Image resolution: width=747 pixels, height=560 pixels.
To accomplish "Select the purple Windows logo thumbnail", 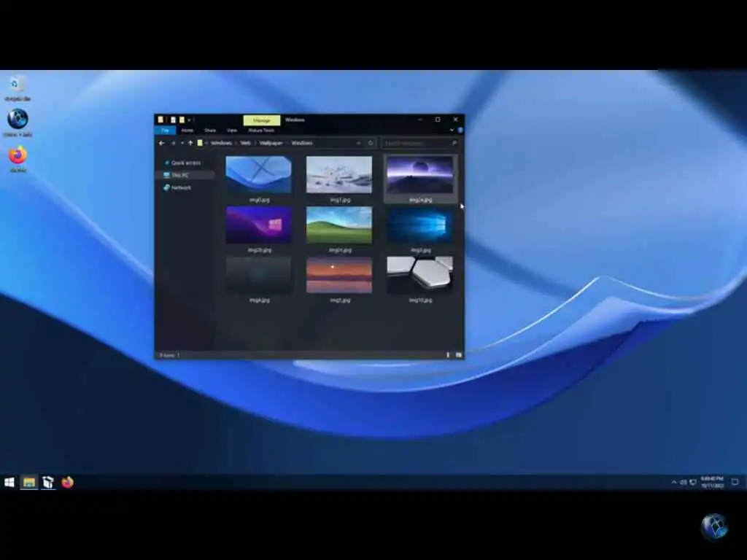I will (259, 225).
